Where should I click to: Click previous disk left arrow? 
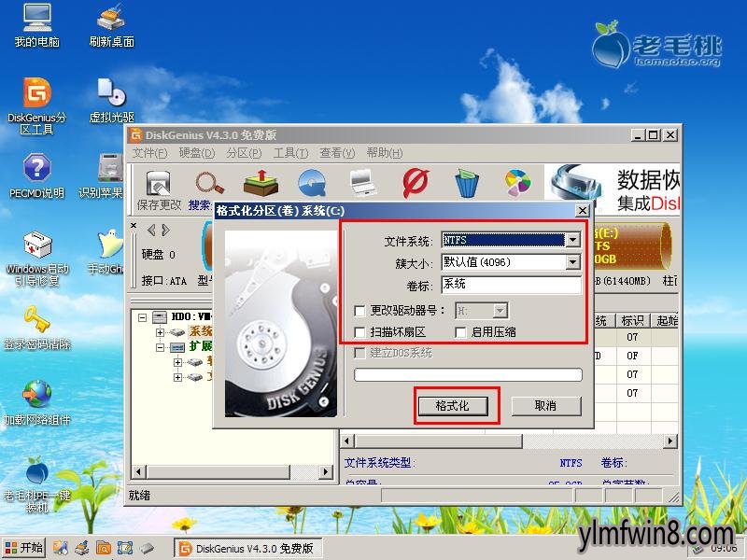(151, 231)
